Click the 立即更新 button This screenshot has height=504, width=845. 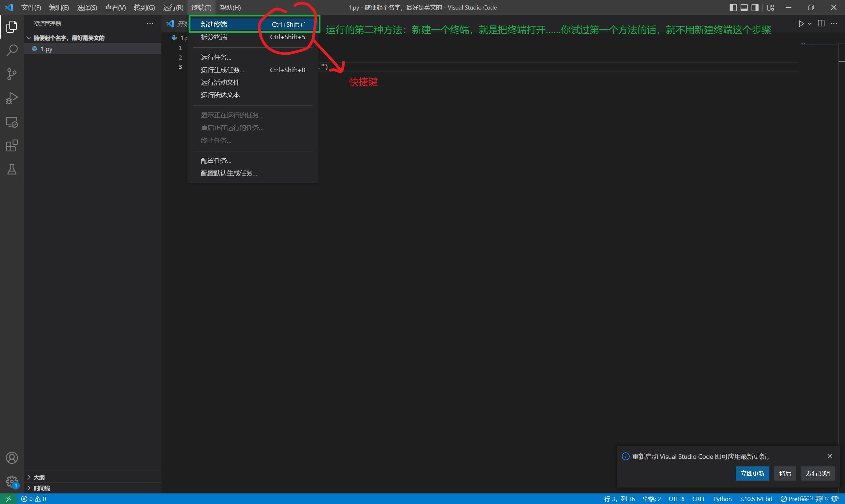click(752, 473)
